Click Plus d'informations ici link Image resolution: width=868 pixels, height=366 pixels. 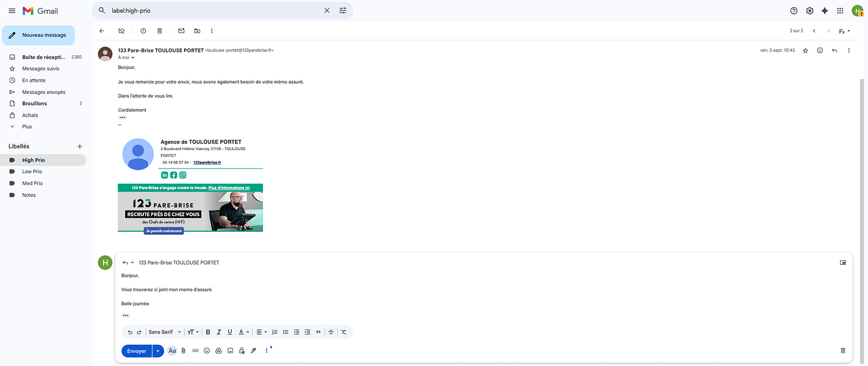point(229,188)
